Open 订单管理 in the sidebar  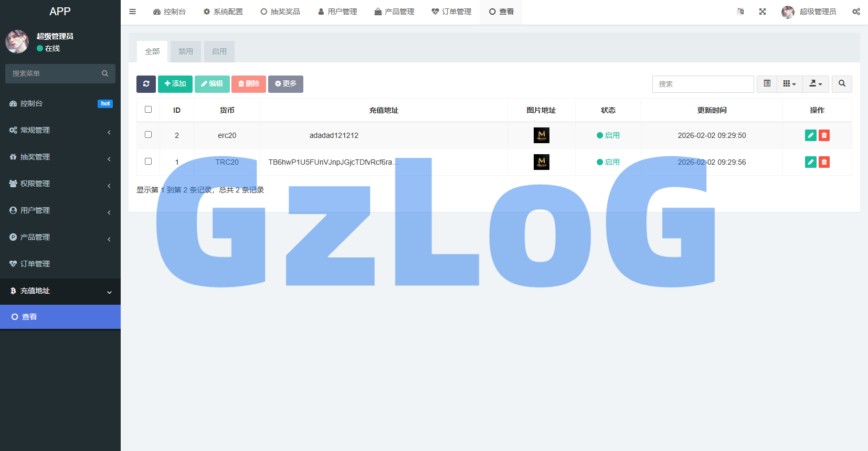click(60, 264)
